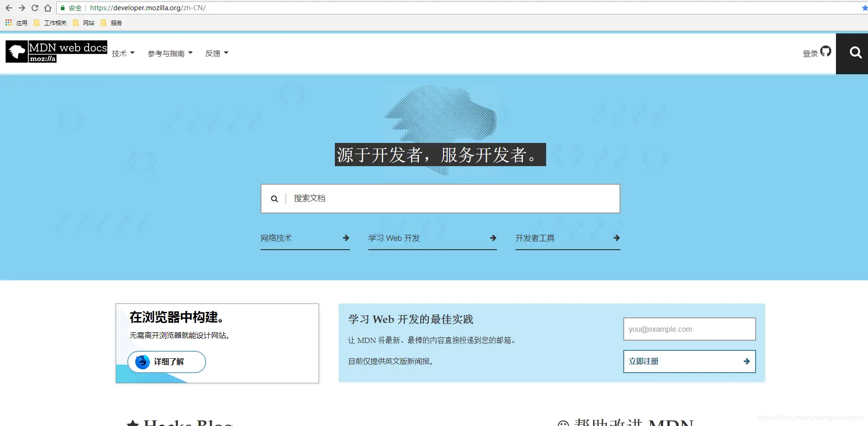The image size is (868, 426).
Task: Open the 技术 dropdown menu
Action: 123,53
